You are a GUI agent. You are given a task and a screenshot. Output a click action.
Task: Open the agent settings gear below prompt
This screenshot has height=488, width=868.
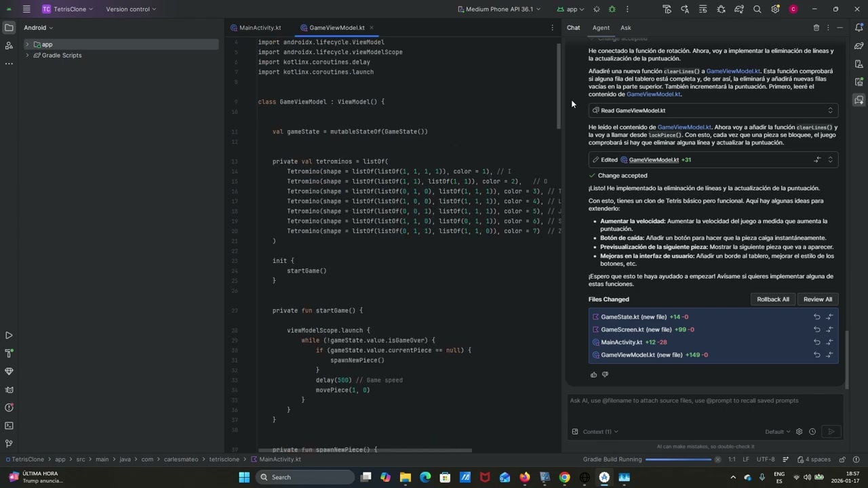pos(799,432)
